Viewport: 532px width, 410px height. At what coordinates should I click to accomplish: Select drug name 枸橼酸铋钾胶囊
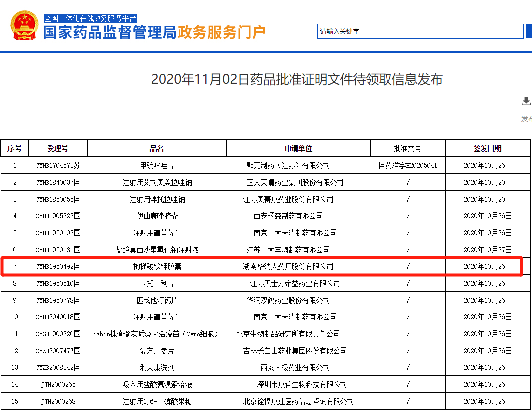pos(157,267)
